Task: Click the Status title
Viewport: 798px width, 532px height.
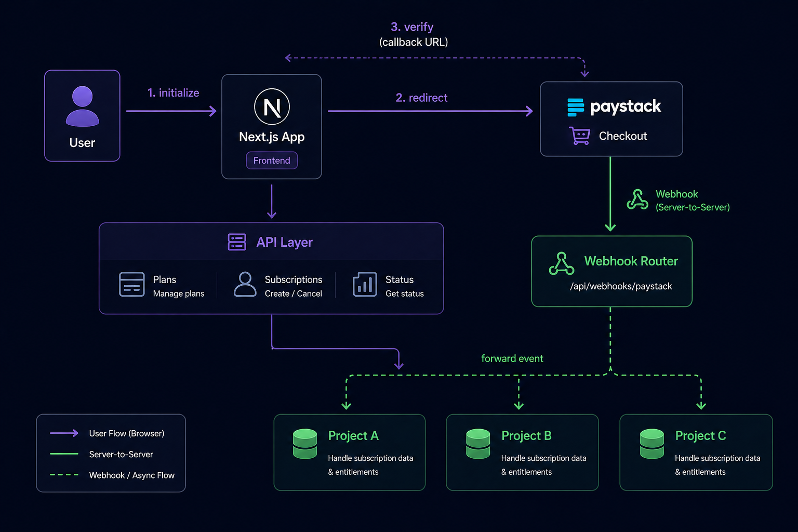Action: pos(400,280)
